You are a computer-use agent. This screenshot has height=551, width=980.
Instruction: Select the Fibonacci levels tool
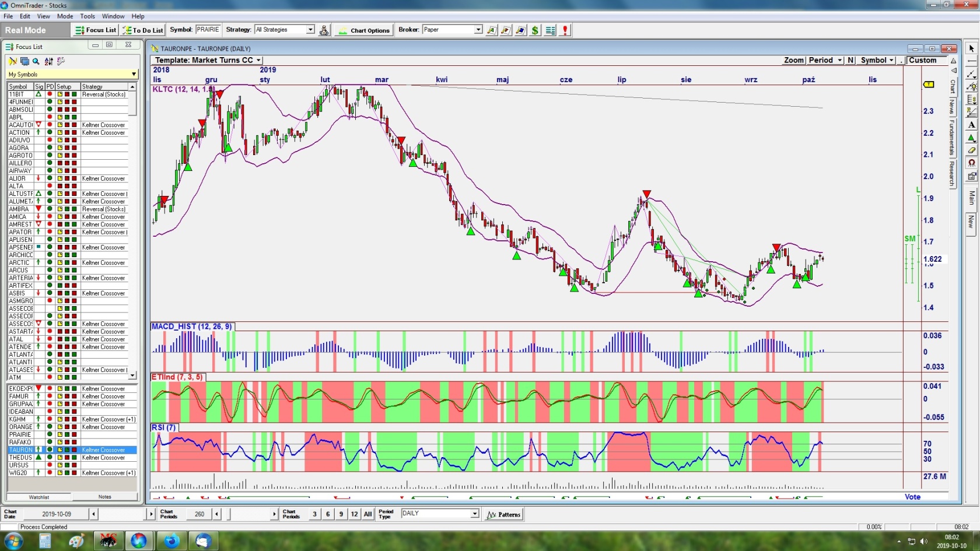(971, 100)
